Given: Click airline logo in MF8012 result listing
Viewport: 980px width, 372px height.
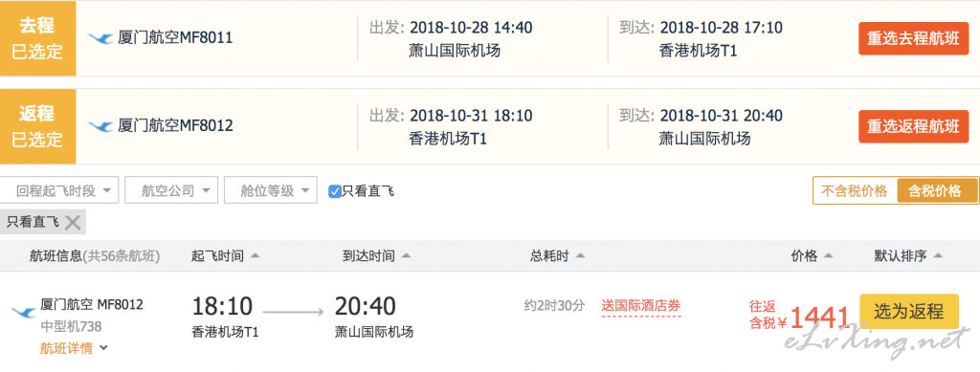Looking at the screenshot, I should point(24,312).
